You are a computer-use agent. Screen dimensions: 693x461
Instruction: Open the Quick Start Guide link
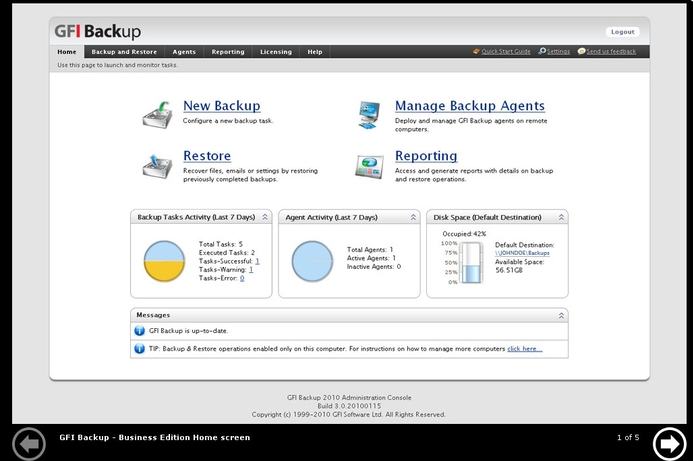click(506, 52)
